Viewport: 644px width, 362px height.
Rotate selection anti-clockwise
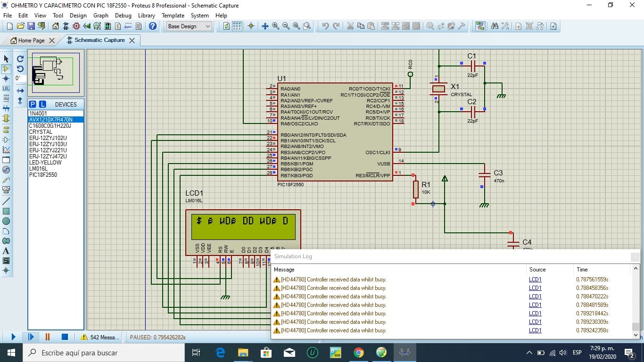coord(20,69)
